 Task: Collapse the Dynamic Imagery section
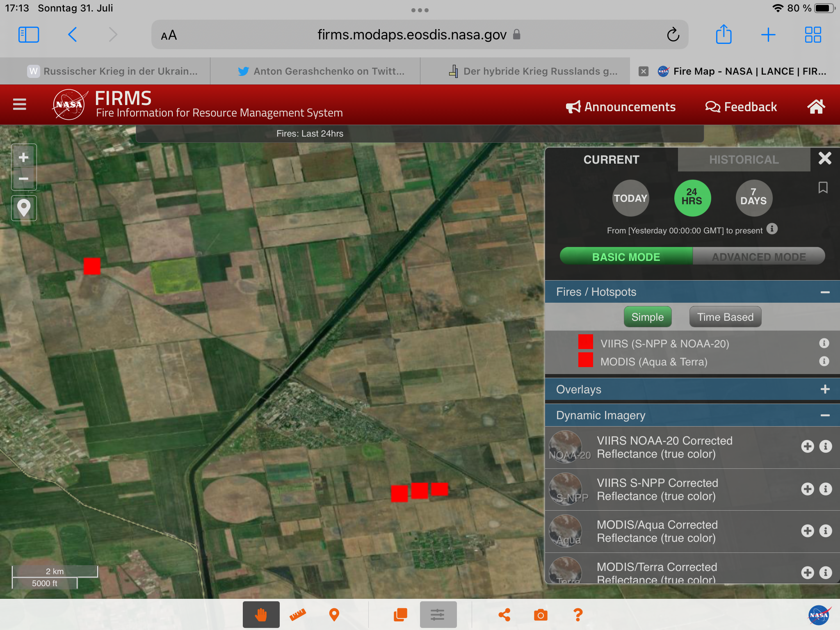(825, 415)
